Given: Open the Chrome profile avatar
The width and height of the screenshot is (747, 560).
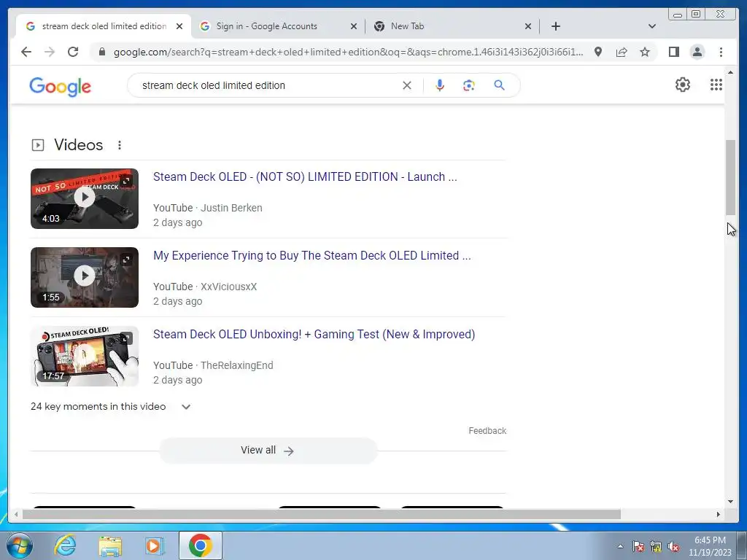Looking at the screenshot, I should coord(697,52).
